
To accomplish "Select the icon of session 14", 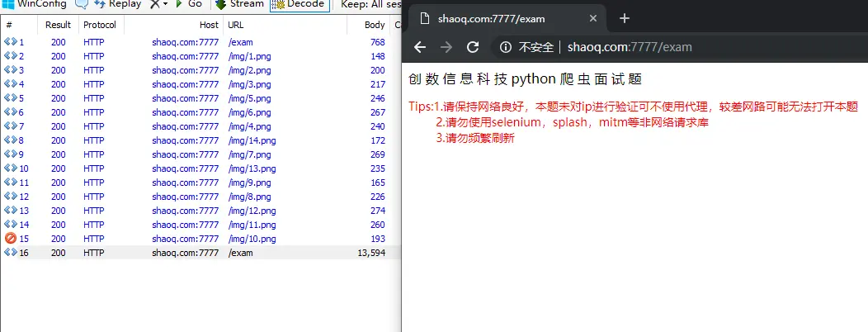I will tap(10, 225).
